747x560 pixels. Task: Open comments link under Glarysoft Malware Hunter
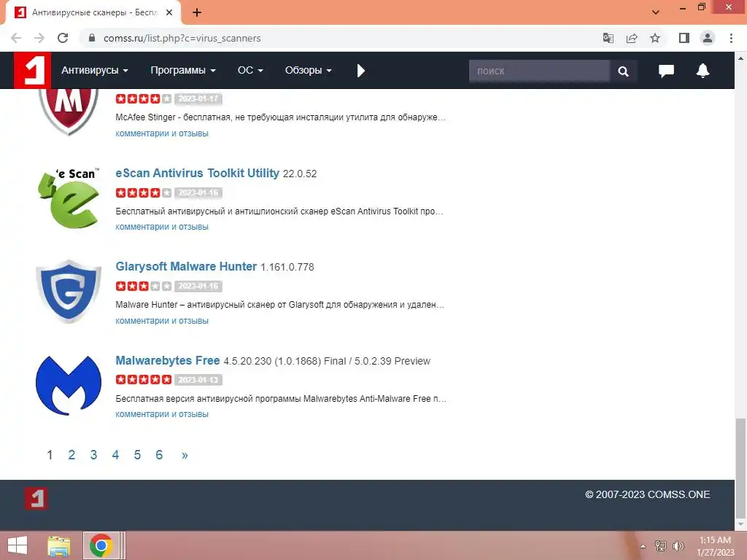click(x=162, y=321)
